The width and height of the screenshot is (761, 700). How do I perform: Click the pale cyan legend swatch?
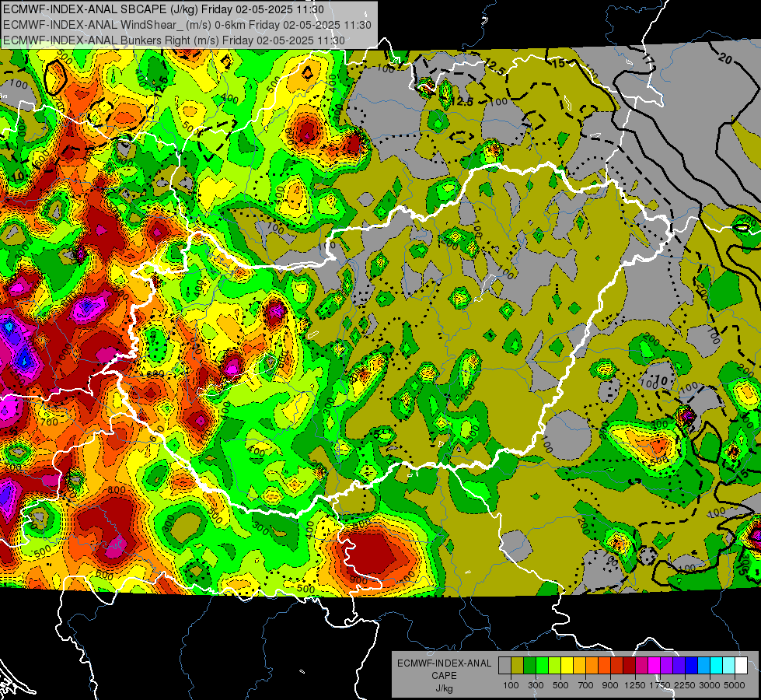pyautogui.click(x=728, y=665)
